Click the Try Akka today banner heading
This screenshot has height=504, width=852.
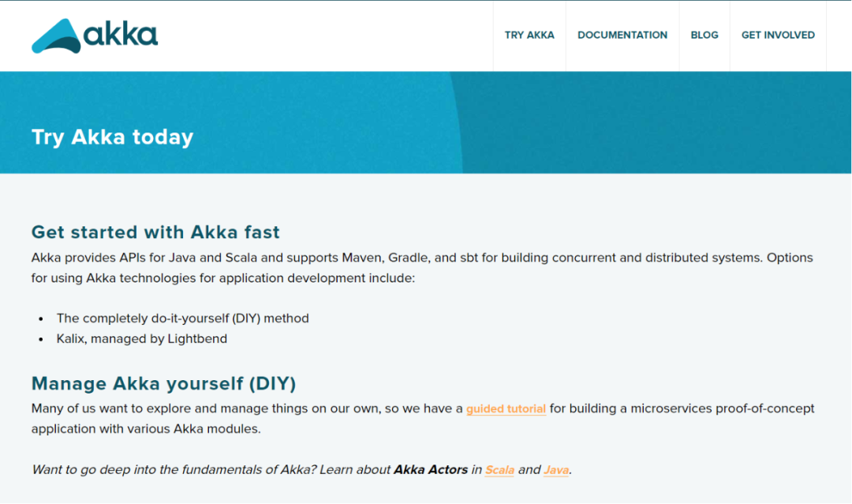113,137
